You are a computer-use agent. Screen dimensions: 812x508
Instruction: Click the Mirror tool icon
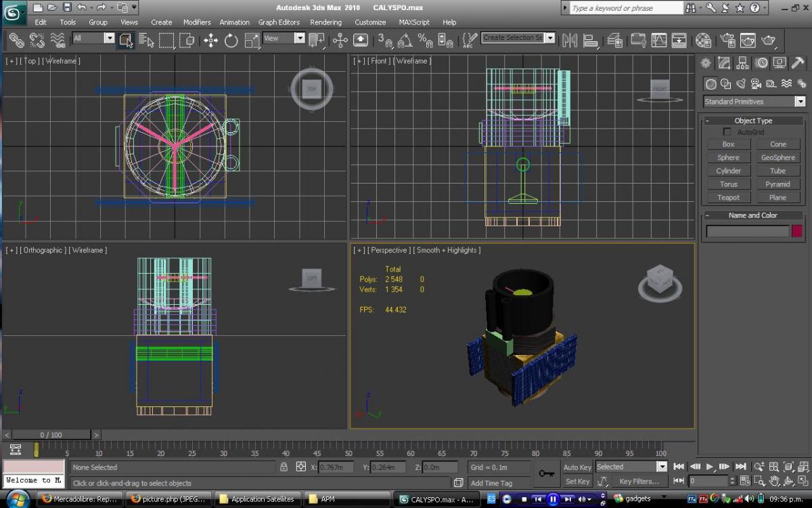pyautogui.click(x=570, y=40)
